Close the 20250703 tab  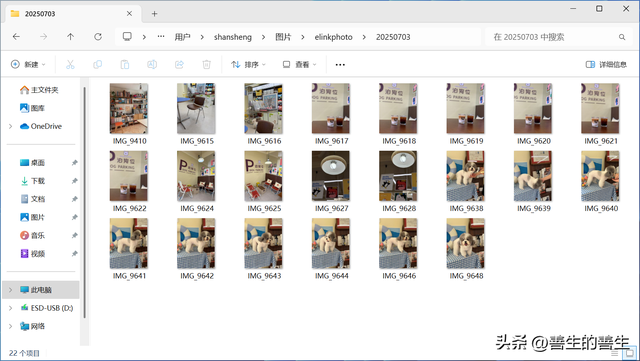point(129,13)
